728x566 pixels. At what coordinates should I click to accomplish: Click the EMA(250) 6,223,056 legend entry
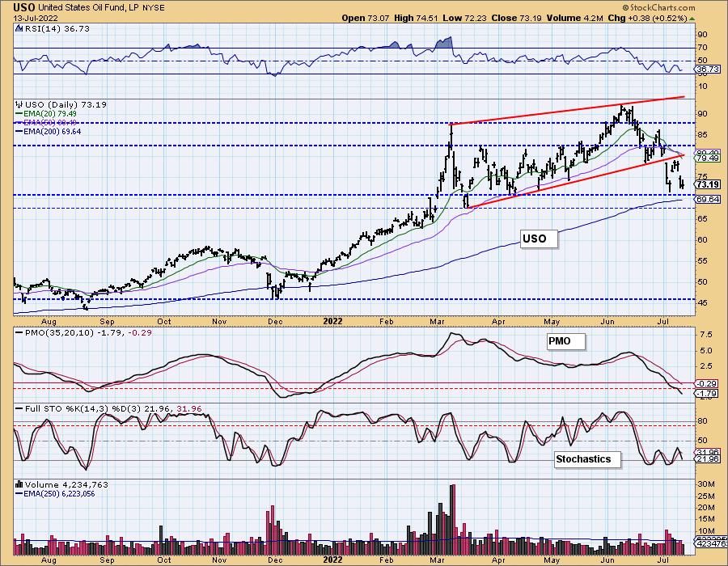tap(55, 493)
